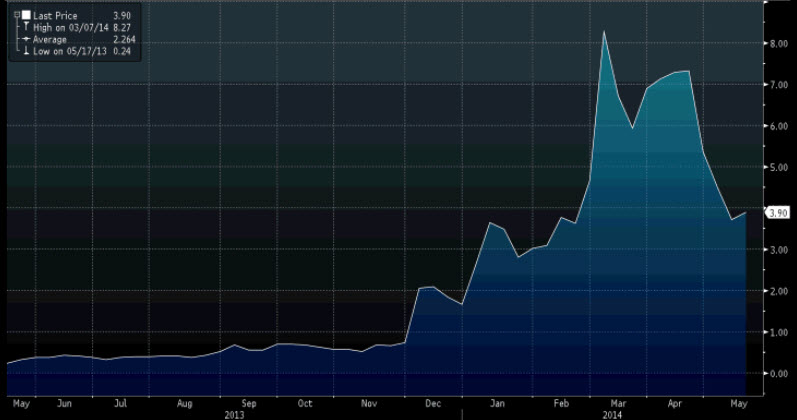Screen dimensions: 797x420
Task: Click the white Last Price color swatch
Action: click(x=26, y=15)
